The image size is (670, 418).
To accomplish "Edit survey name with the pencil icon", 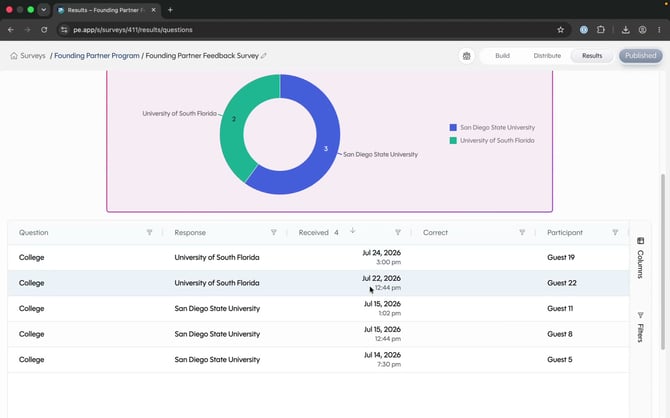I will pyautogui.click(x=264, y=56).
